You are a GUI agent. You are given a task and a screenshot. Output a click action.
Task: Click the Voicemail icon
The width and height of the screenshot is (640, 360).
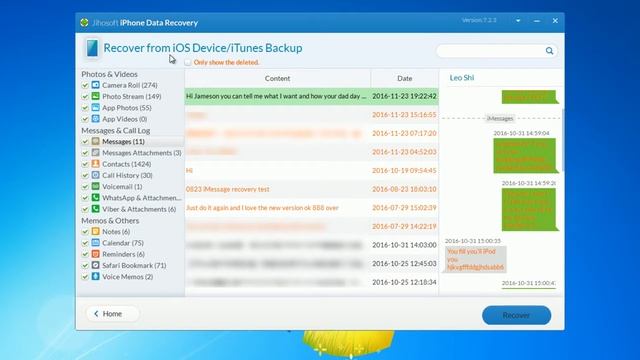(96, 186)
